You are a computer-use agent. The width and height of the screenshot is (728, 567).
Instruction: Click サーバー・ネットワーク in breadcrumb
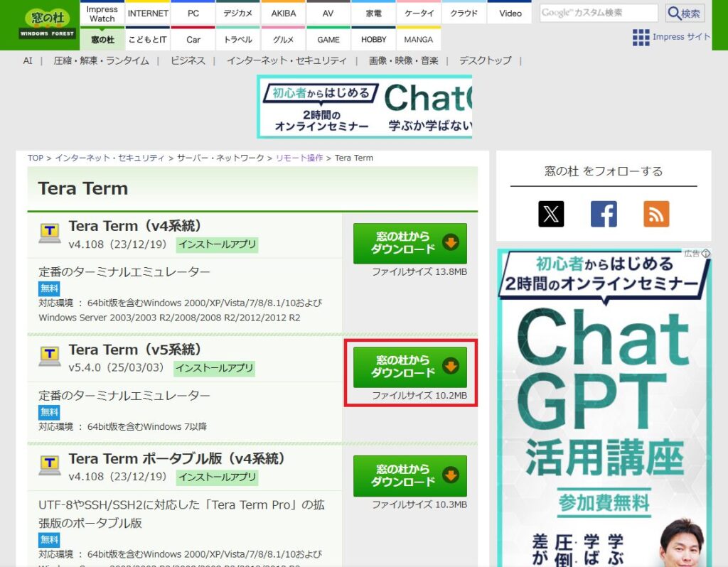tap(220, 158)
